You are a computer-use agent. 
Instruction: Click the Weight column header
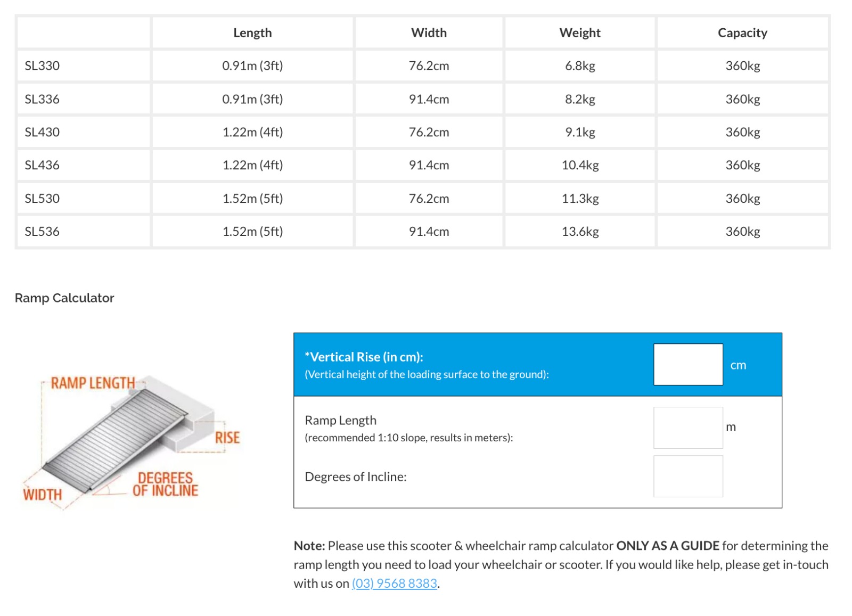[579, 33]
